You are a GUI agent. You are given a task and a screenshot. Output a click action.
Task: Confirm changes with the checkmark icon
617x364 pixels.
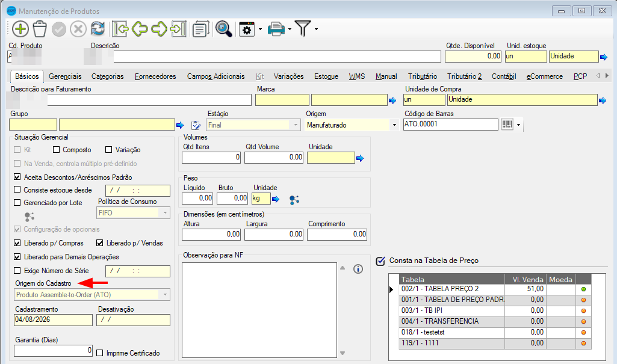tap(59, 29)
